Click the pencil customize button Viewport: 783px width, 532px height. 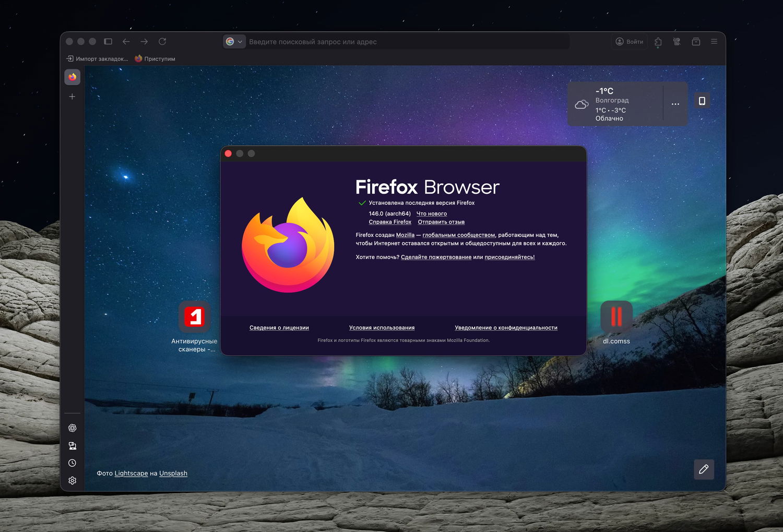pos(704,469)
